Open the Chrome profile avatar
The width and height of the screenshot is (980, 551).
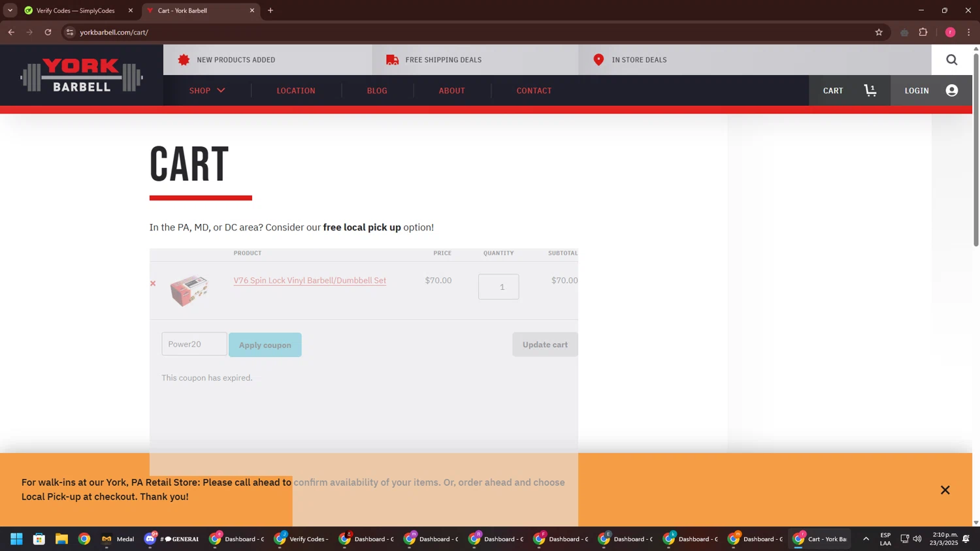[950, 32]
